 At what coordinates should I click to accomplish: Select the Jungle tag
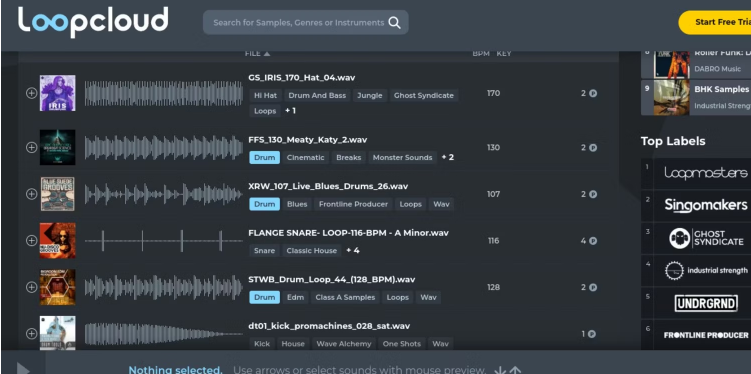370,95
